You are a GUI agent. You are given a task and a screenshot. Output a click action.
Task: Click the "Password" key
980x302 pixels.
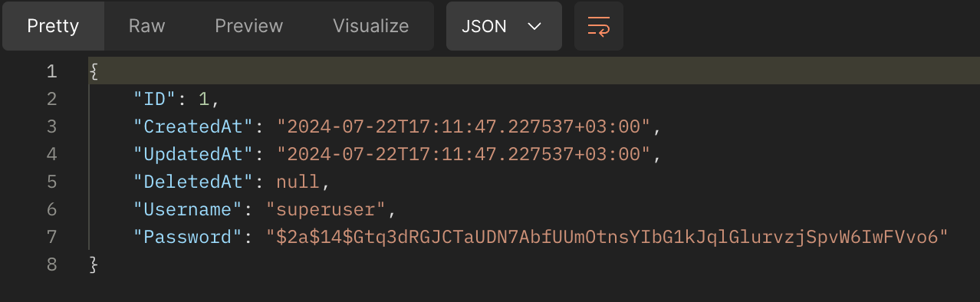pos(188,237)
